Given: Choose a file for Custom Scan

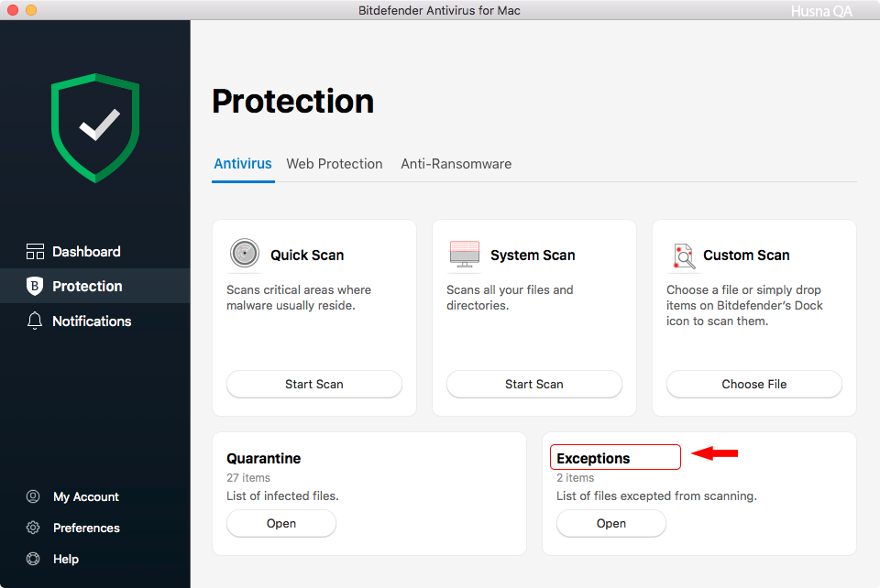Looking at the screenshot, I should click(754, 384).
